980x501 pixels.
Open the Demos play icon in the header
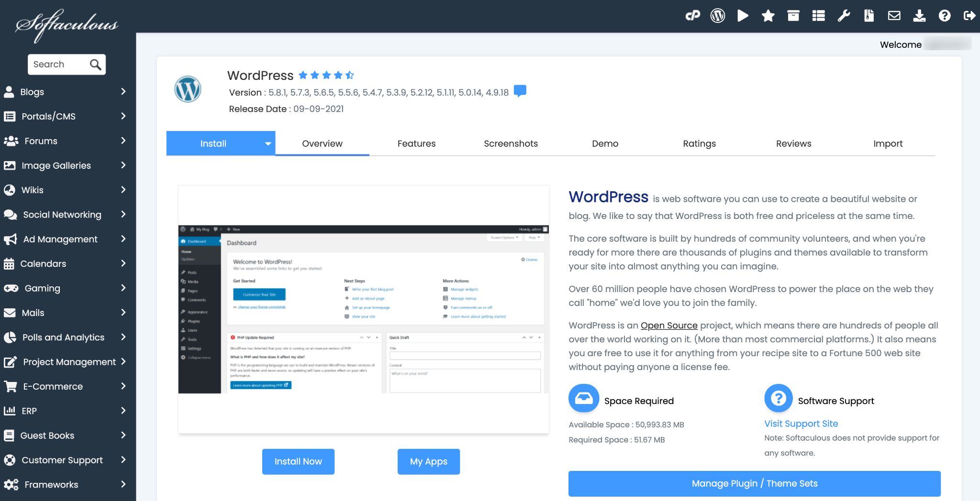743,15
